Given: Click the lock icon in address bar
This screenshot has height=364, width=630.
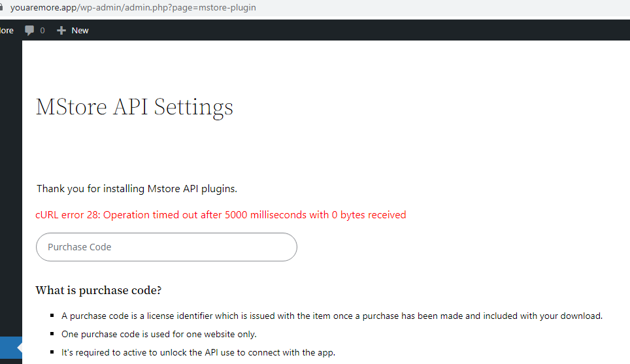Looking at the screenshot, I should pyautogui.click(x=1, y=8).
